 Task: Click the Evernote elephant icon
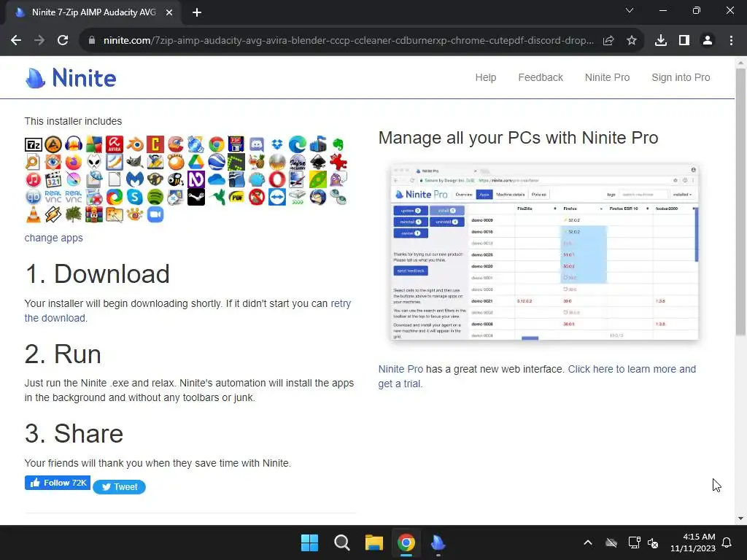338,144
